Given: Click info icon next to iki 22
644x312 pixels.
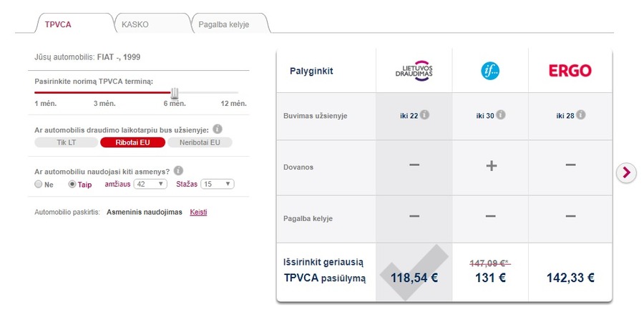Looking at the screenshot, I should pos(424,115).
